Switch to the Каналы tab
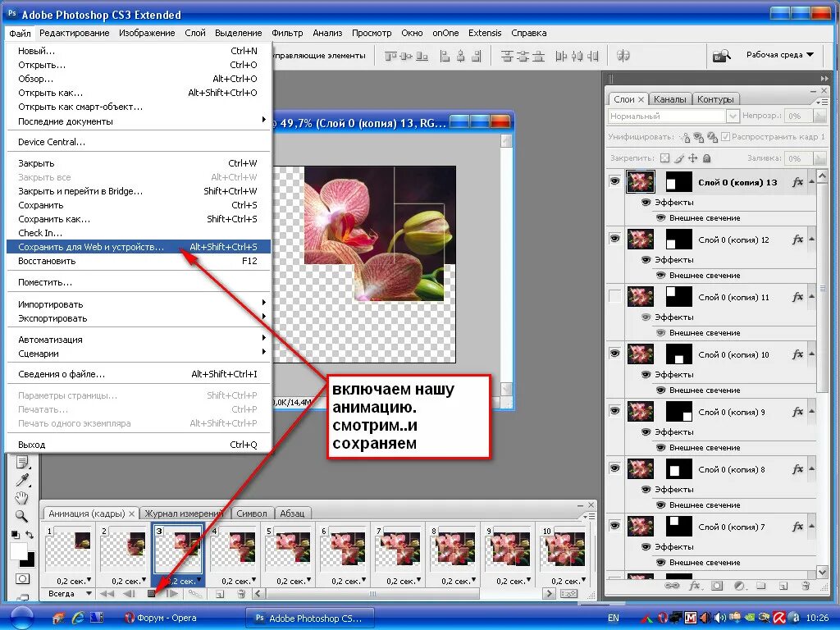The image size is (840, 630). click(x=669, y=99)
